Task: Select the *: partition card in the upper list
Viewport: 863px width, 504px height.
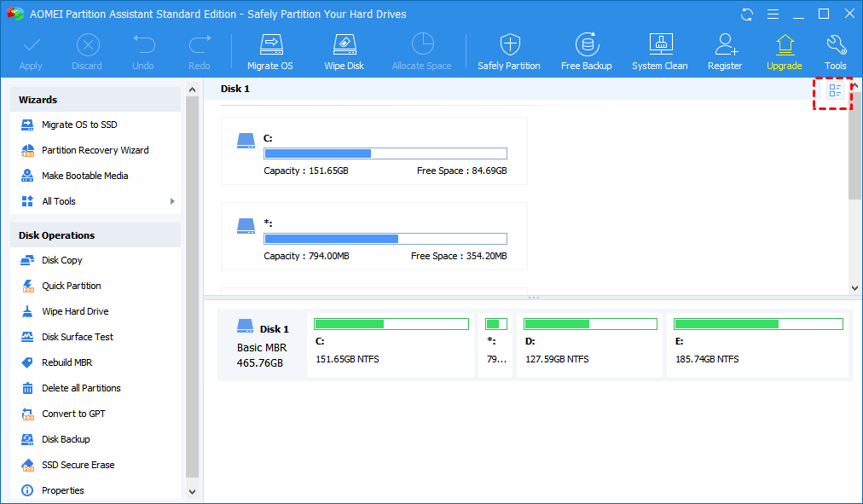Action: 374,236
